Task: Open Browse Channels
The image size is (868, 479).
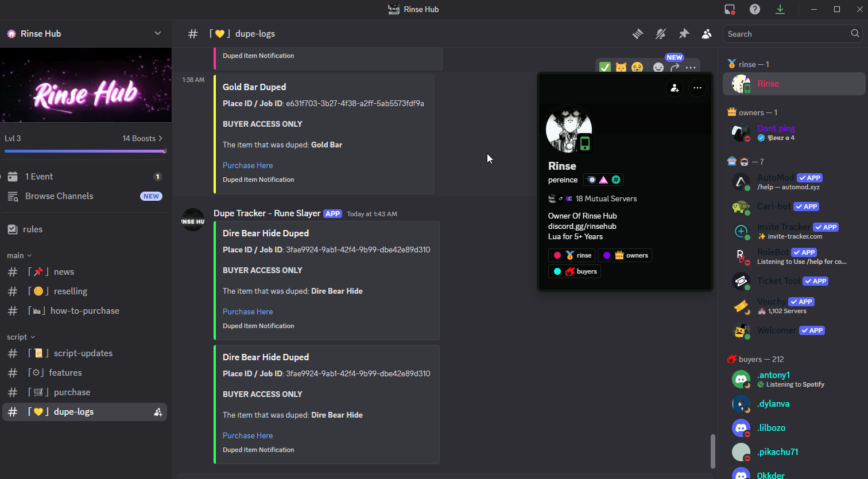Action: 85,196
